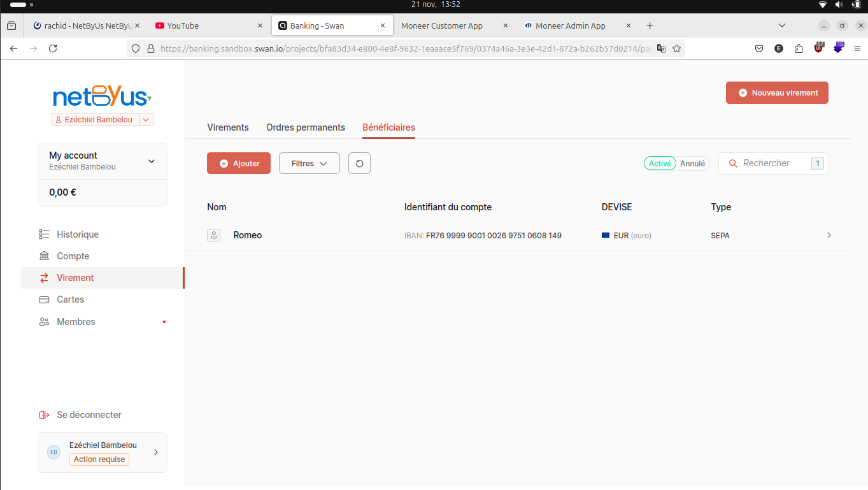This screenshot has height=490, width=868.
Task: Open the Filtres dropdown
Action: click(309, 163)
